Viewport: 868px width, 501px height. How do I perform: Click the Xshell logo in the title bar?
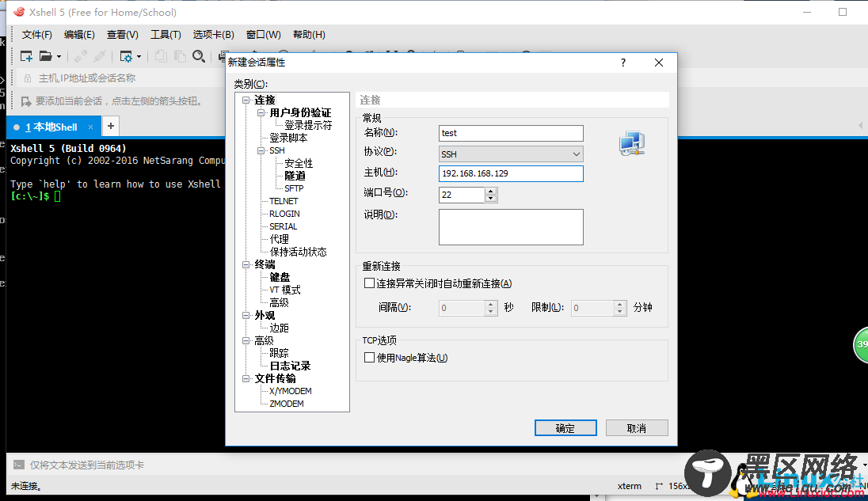tap(19, 12)
